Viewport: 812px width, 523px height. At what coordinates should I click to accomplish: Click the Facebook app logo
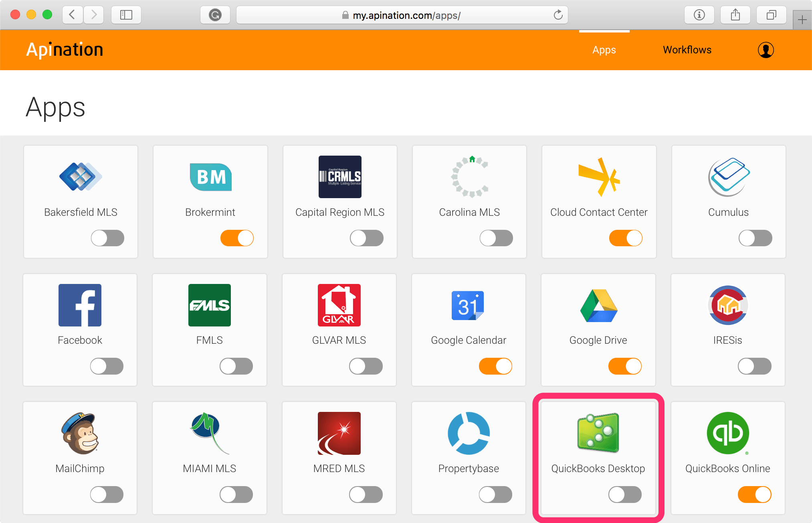coord(80,305)
